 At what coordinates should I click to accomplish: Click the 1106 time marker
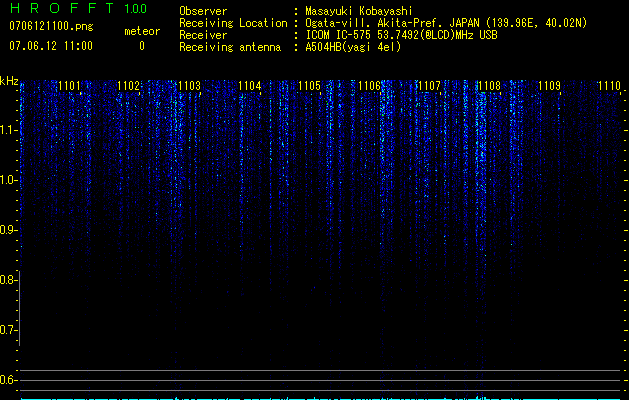pyautogui.click(x=369, y=85)
